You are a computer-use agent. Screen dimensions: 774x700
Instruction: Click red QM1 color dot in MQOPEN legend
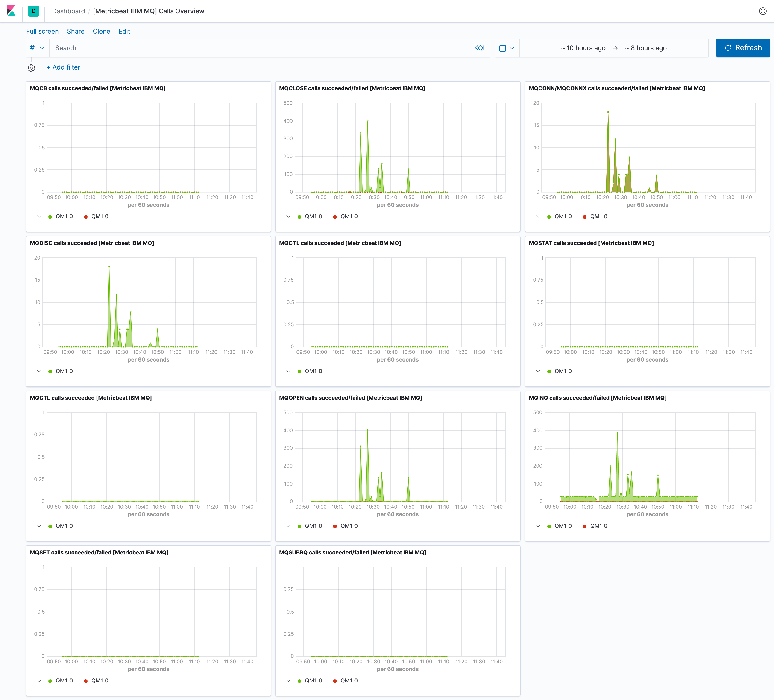click(x=335, y=526)
